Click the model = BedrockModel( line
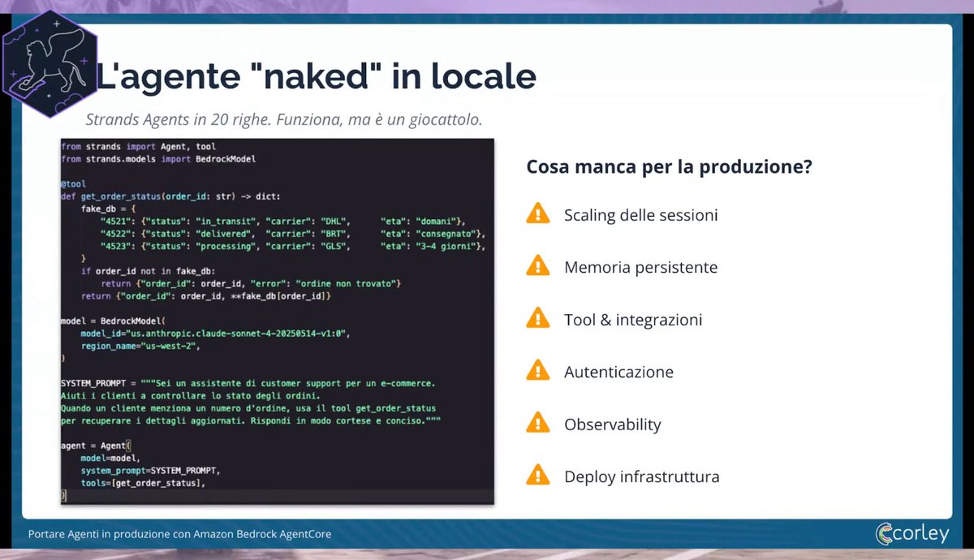974x560 pixels. (112, 321)
